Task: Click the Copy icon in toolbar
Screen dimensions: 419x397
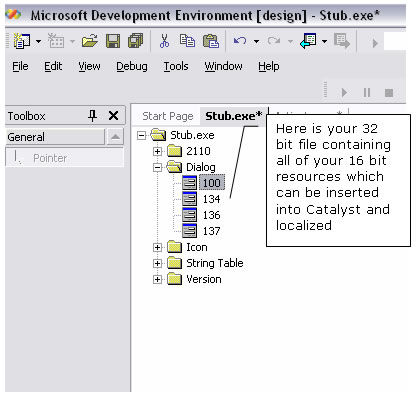Action: pyautogui.click(x=187, y=41)
